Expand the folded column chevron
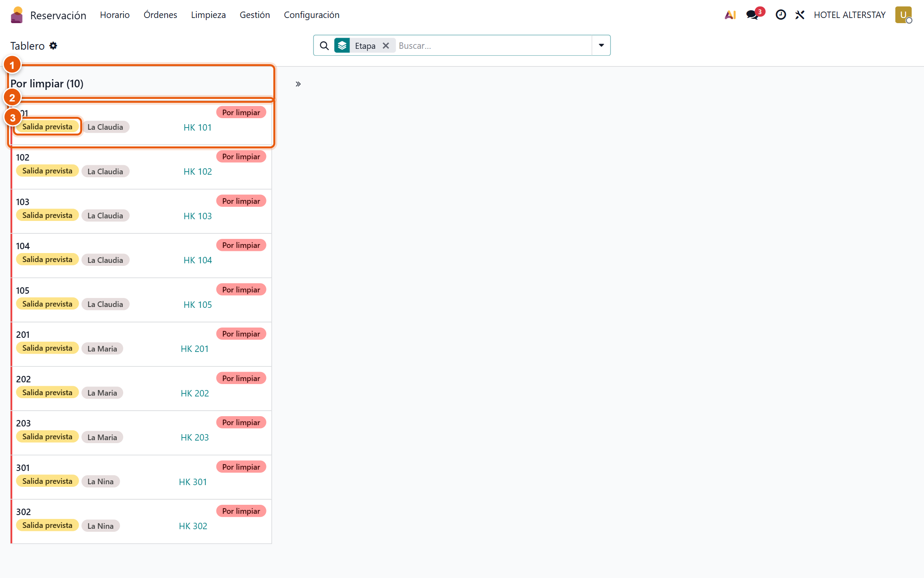Image resolution: width=924 pixels, height=578 pixels. 298,84
